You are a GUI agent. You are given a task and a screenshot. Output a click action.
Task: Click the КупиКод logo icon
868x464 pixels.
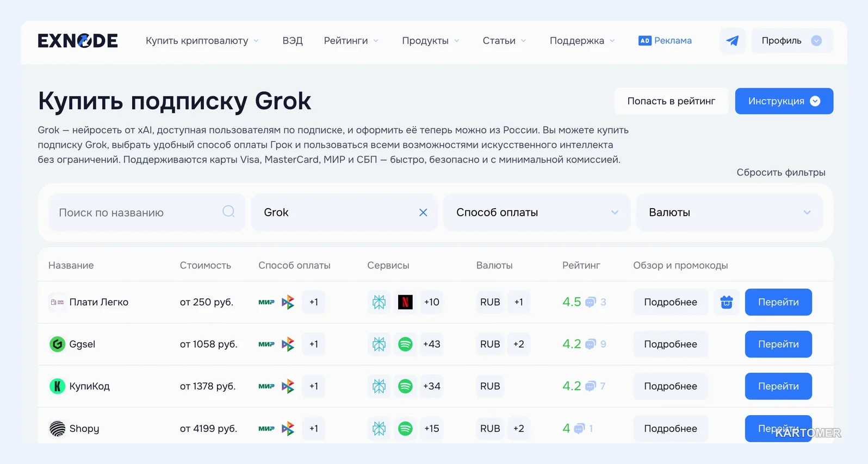point(57,386)
